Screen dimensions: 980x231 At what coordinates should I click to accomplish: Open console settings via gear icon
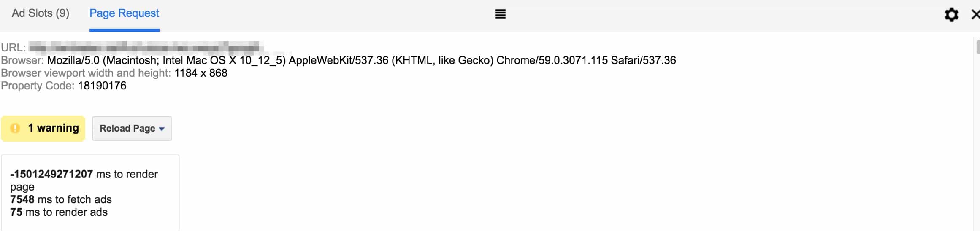pos(951,15)
